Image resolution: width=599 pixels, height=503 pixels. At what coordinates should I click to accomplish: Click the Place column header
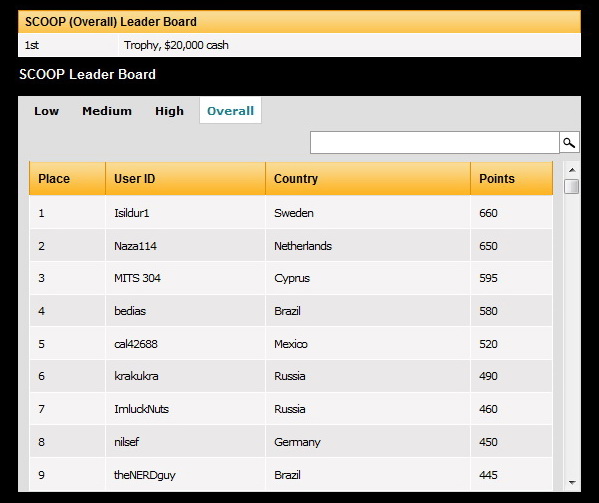68,178
